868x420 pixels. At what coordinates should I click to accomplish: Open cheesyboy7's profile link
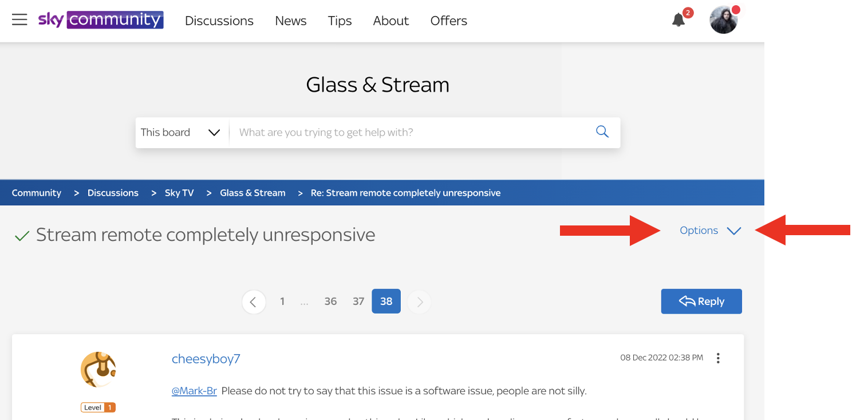[206, 359]
